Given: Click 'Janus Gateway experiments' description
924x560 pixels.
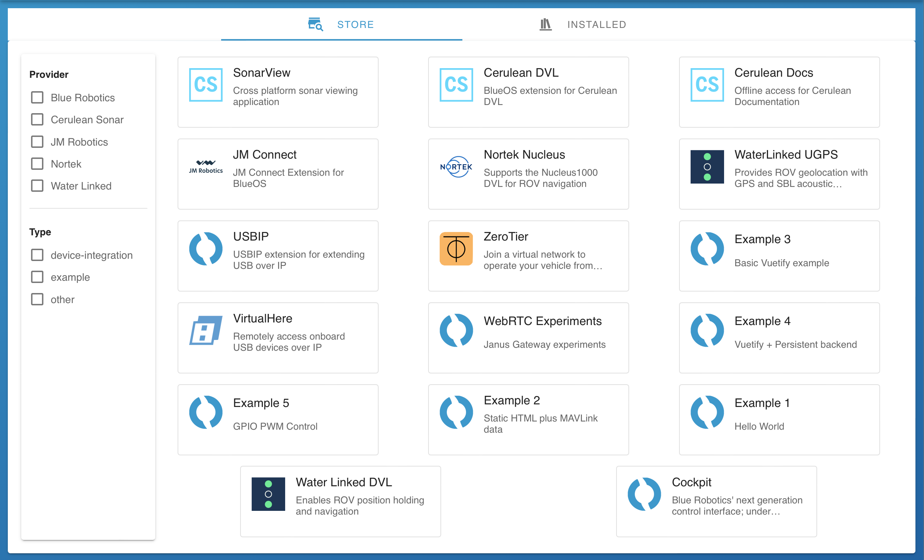Looking at the screenshot, I should (545, 344).
